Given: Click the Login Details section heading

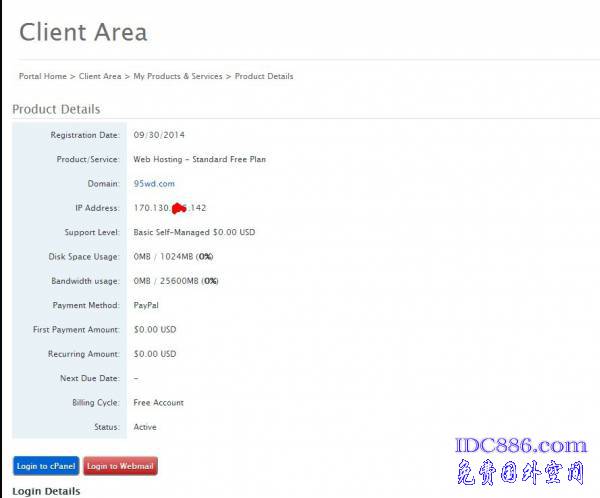Looking at the screenshot, I should pos(46,491).
